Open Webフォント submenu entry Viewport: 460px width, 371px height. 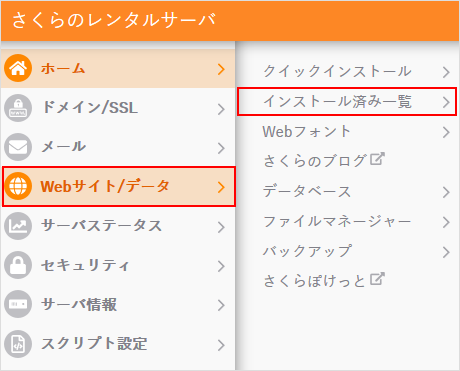[347, 132]
